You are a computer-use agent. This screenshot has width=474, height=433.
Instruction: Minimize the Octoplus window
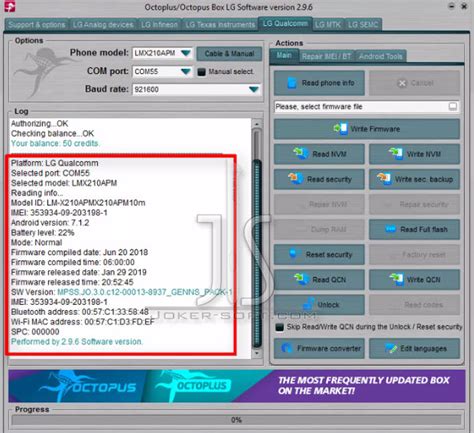click(x=451, y=6)
